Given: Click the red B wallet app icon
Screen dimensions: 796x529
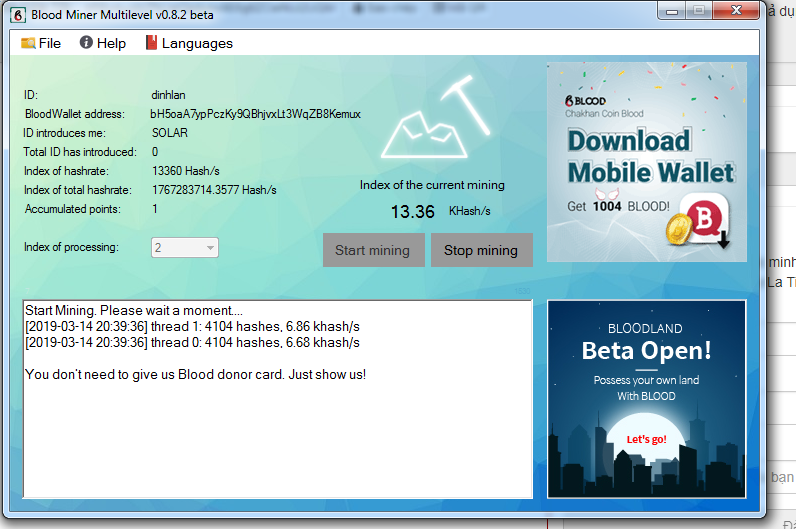Looking at the screenshot, I should tap(705, 219).
